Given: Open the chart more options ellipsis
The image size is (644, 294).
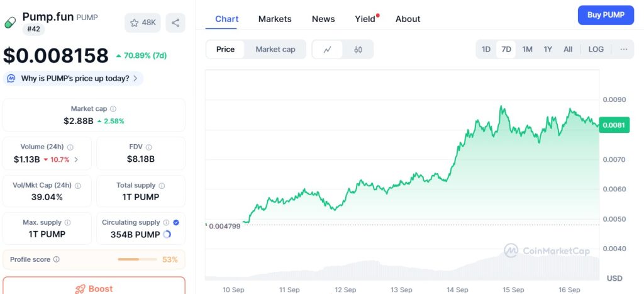Looking at the screenshot, I should point(624,49).
